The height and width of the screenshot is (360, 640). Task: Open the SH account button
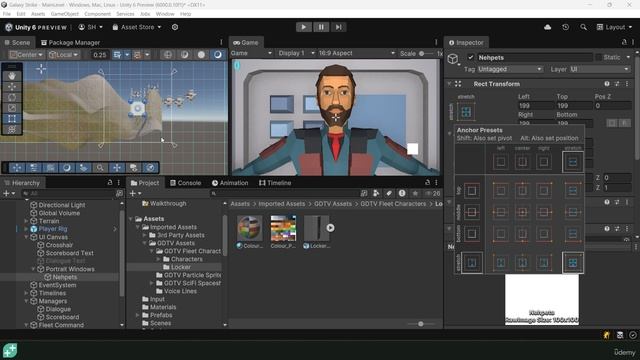pyautogui.click(x=90, y=27)
